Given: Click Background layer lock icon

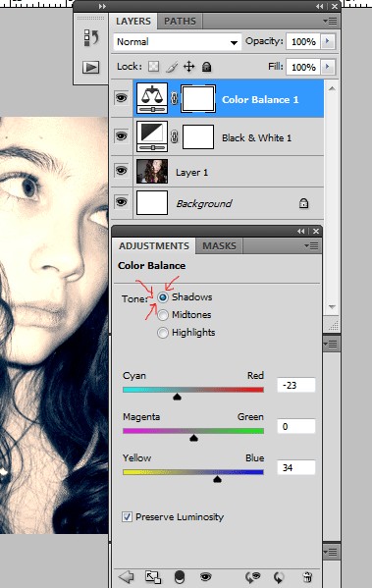Looking at the screenshot, I should pos(303,203).
